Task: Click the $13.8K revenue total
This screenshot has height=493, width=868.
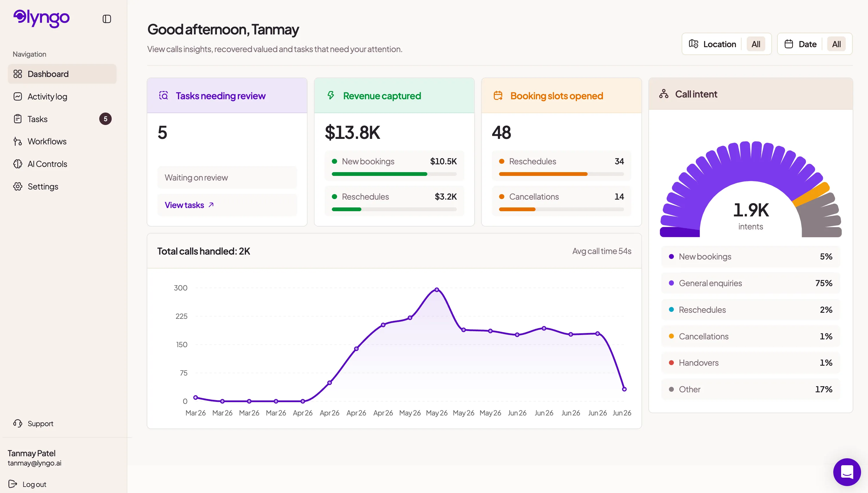Action: tap(352, 133)
